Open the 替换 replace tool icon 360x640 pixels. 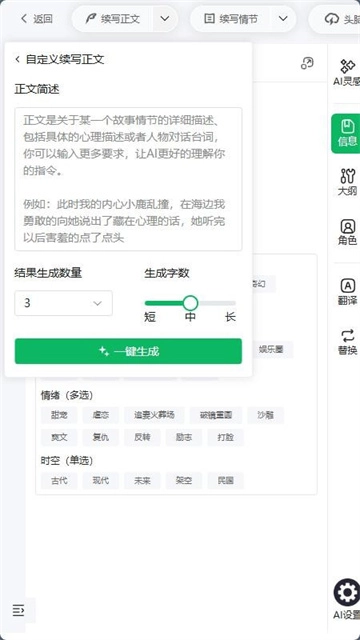coord(347,342)
